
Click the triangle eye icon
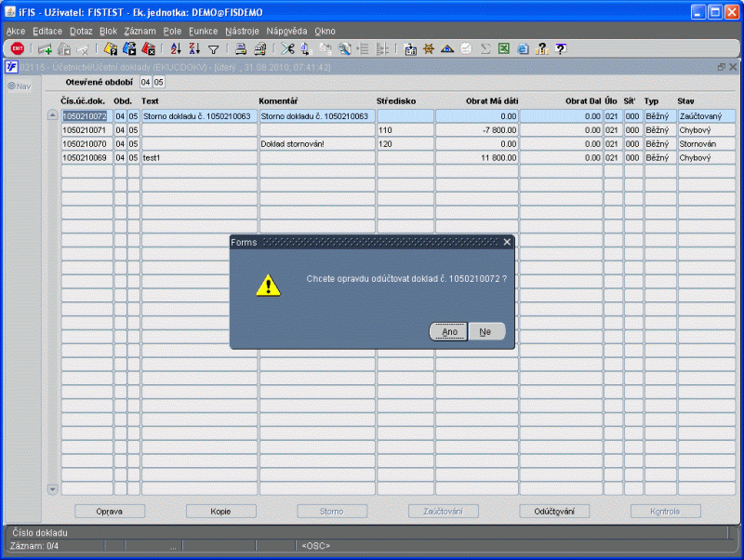[x=447, y=48]
